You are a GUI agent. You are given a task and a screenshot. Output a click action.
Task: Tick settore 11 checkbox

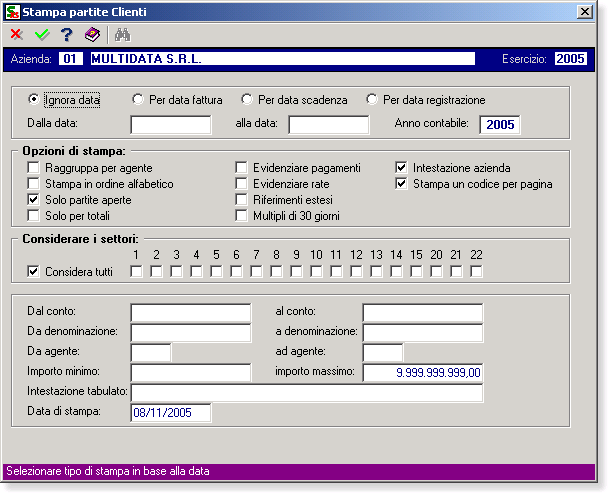point(336,271)
